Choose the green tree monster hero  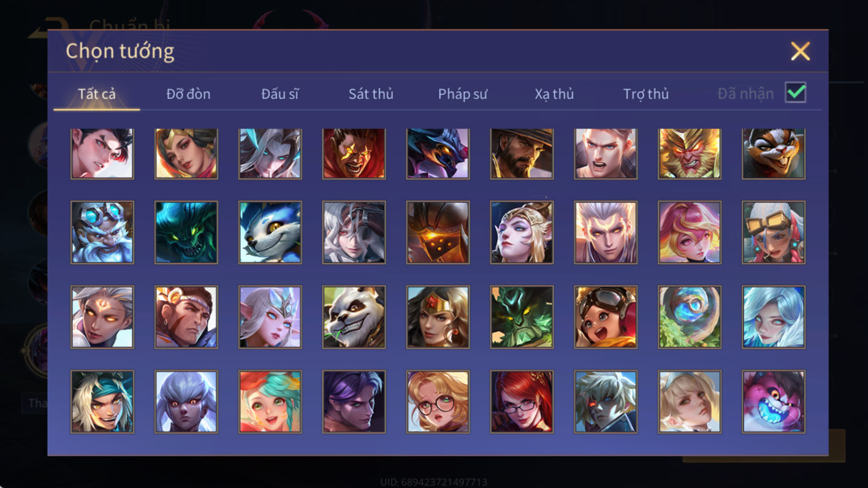[522, 317]
